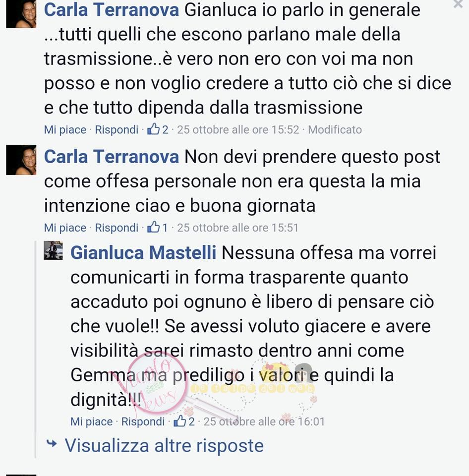Open Gianluca Mastelli's small profile picture
This screenshot has width=469, height=476.
pos(53,250)
